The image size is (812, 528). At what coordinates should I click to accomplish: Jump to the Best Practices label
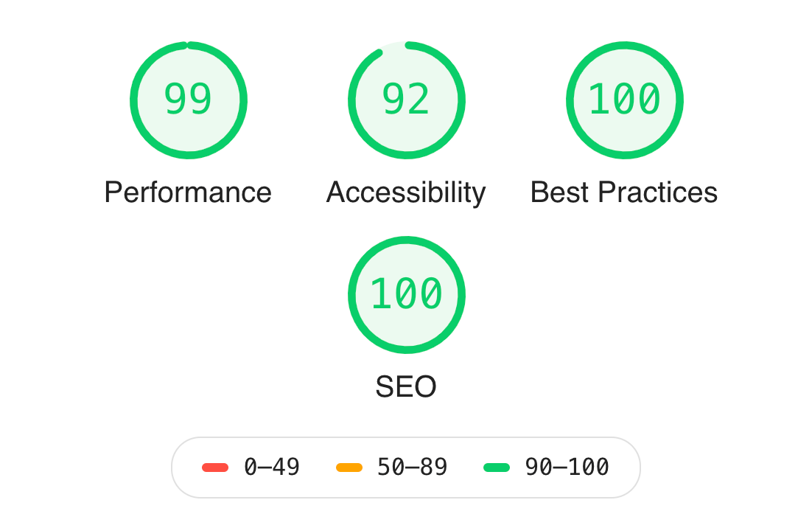point(624,192)
